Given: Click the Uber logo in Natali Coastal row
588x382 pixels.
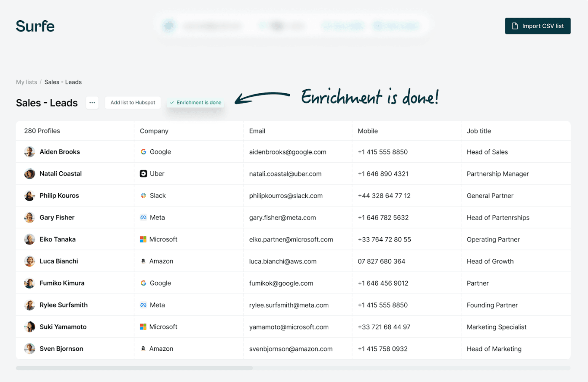Looking at the screenshot, I should tap(143, 174).
